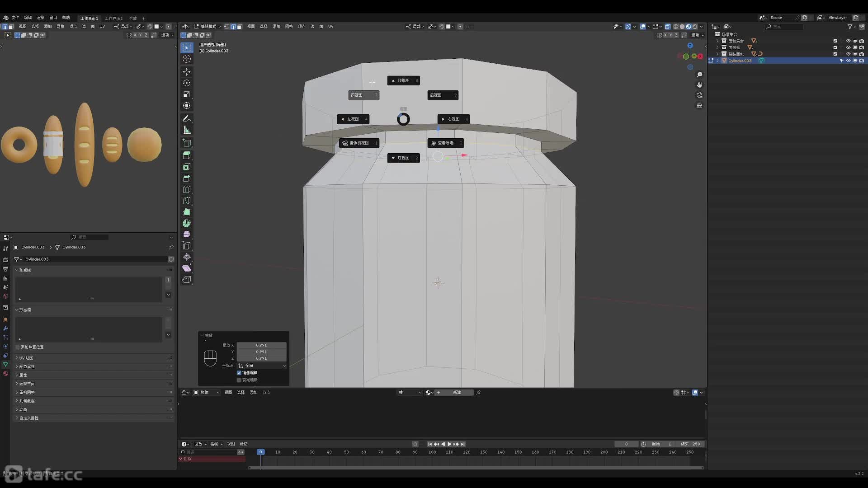868x488 pixels.
Task: Select the 3D Cursor tool
Action: (187, 59)
